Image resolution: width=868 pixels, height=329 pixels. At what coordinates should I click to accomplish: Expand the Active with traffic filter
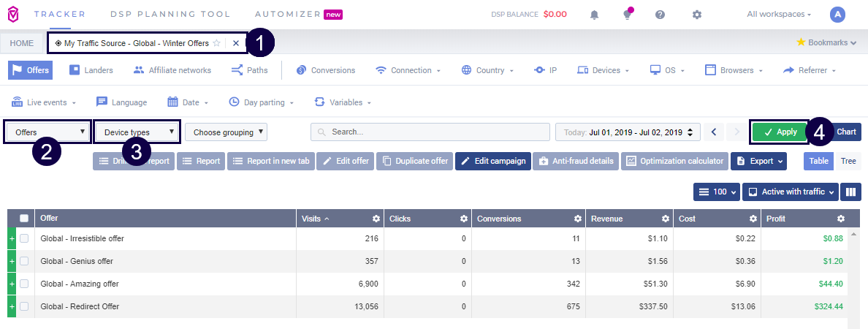(x=792, y=192)
